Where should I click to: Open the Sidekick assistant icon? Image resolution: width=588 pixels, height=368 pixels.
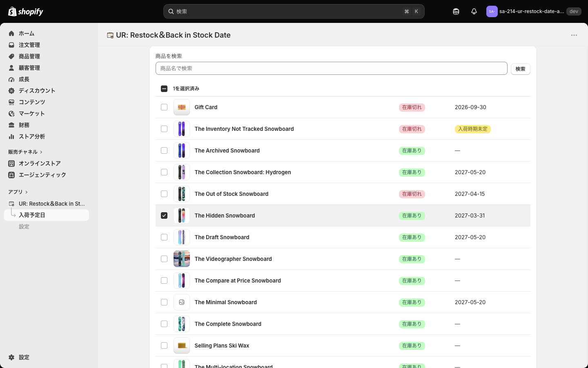(456, 11)
